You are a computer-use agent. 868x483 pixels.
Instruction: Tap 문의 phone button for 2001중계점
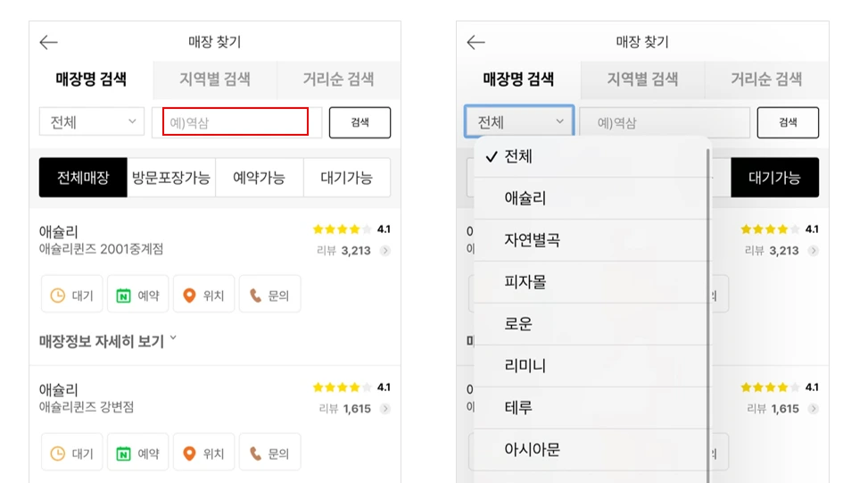coord(269,296)
